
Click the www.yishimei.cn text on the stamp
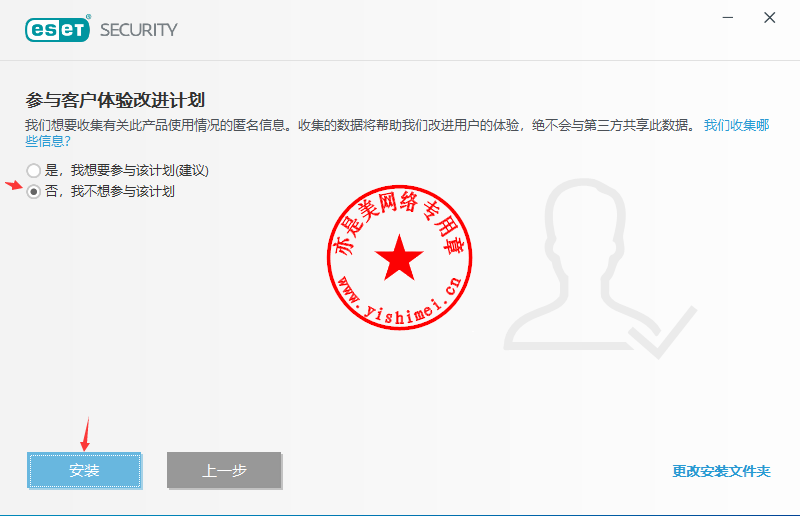tap(400, 303)
